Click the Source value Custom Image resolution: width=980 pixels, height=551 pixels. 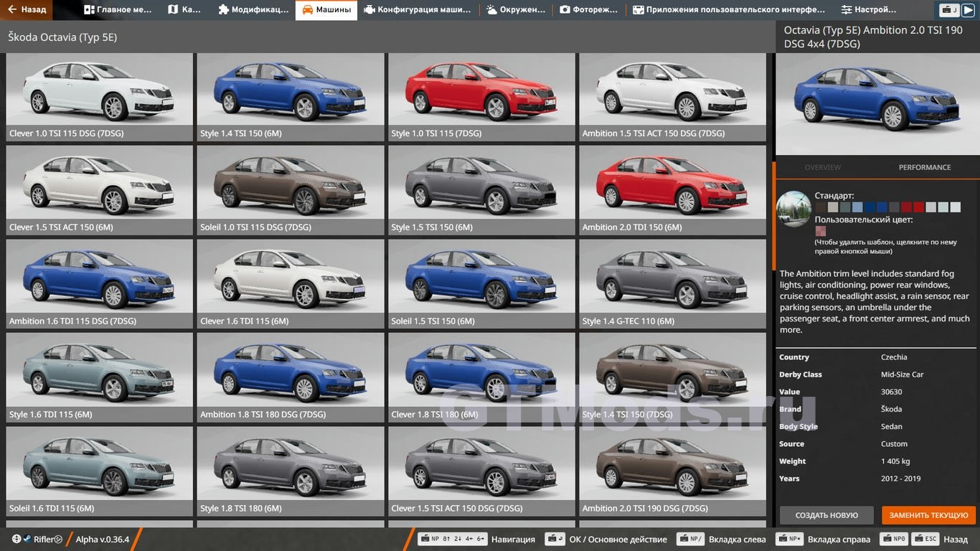(894, 444)
